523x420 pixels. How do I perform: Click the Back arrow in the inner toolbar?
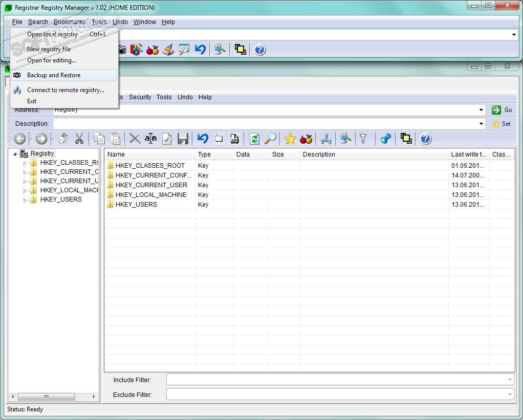[20, 139]
